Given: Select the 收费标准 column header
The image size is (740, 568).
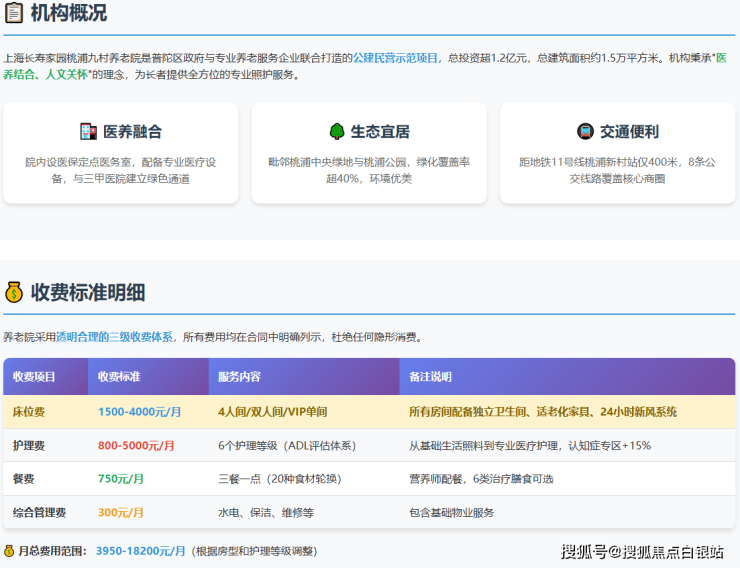Looking at the screenshot, I should click(x=119, y=377).
